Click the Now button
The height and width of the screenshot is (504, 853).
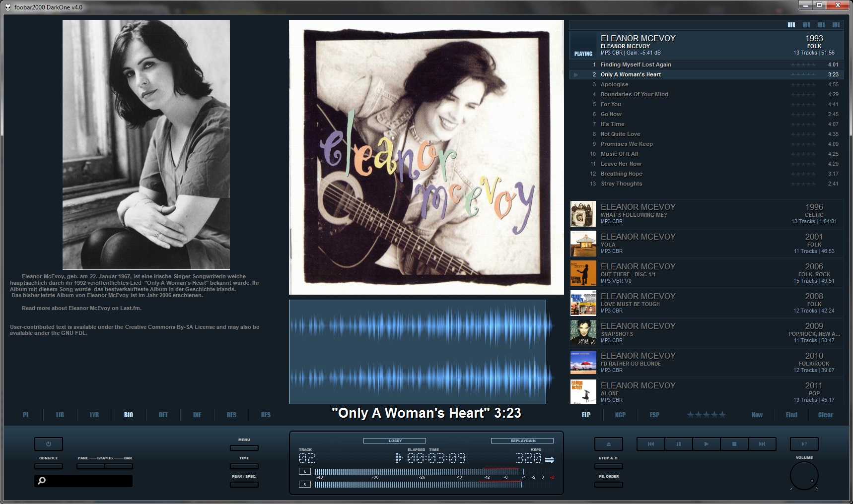point(757,415)
